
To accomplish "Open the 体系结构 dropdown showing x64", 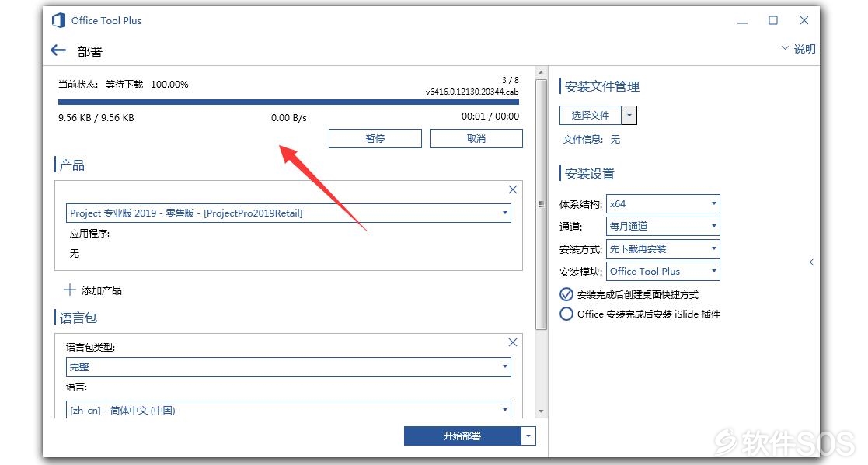I will point(663,204).
